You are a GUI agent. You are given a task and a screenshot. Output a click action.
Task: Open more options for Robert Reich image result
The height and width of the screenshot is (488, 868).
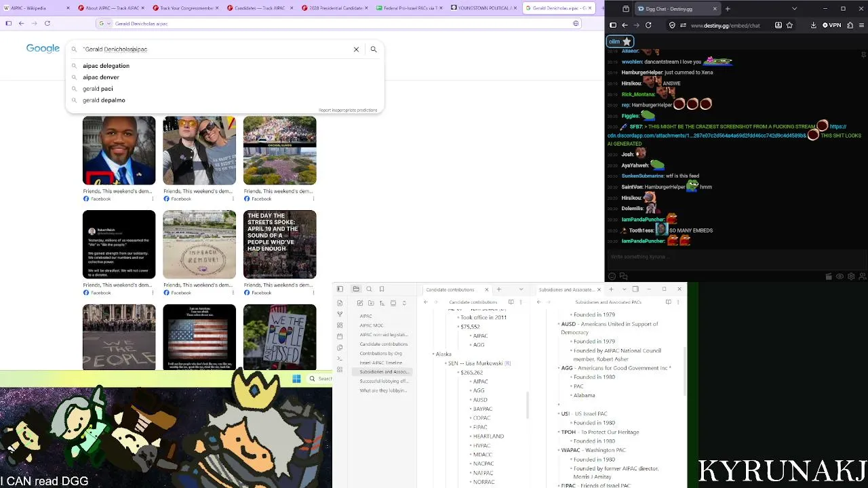pos(153,293)
